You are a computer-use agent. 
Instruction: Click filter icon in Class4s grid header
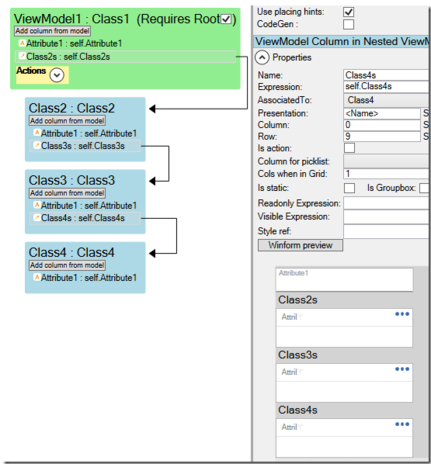tap(300, 427)
